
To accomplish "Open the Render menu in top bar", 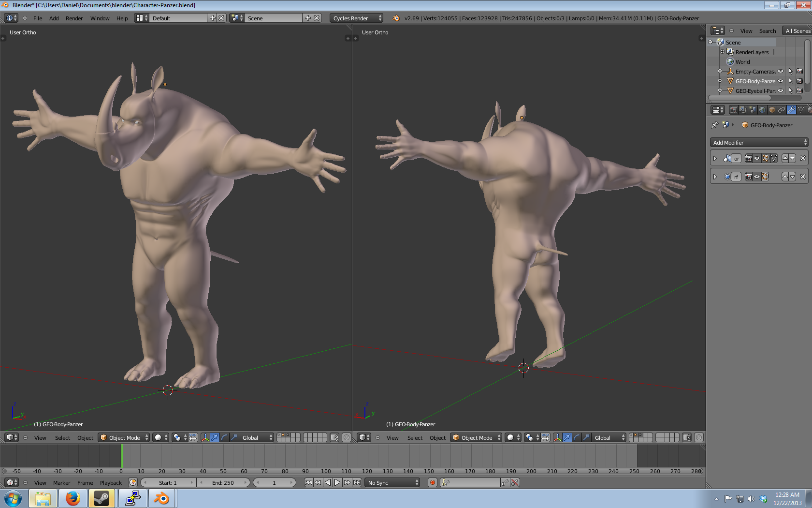I will (x=74, y=18).
